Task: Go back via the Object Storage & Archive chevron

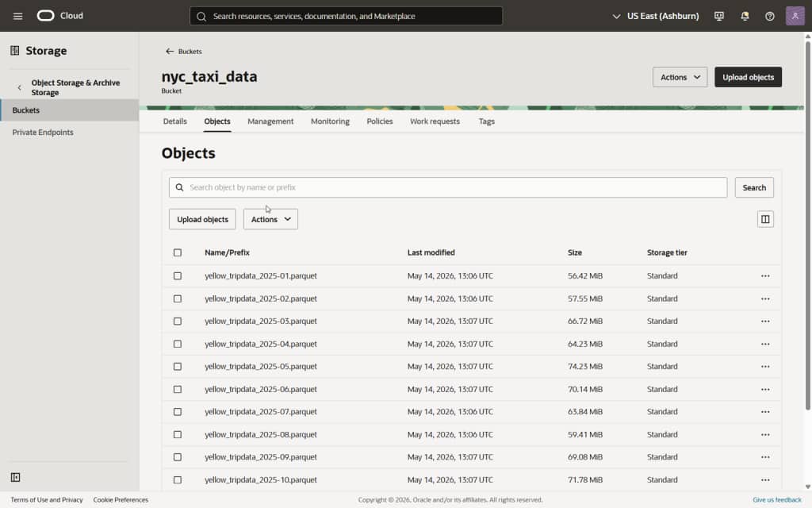Action: [x=19, y=87]
